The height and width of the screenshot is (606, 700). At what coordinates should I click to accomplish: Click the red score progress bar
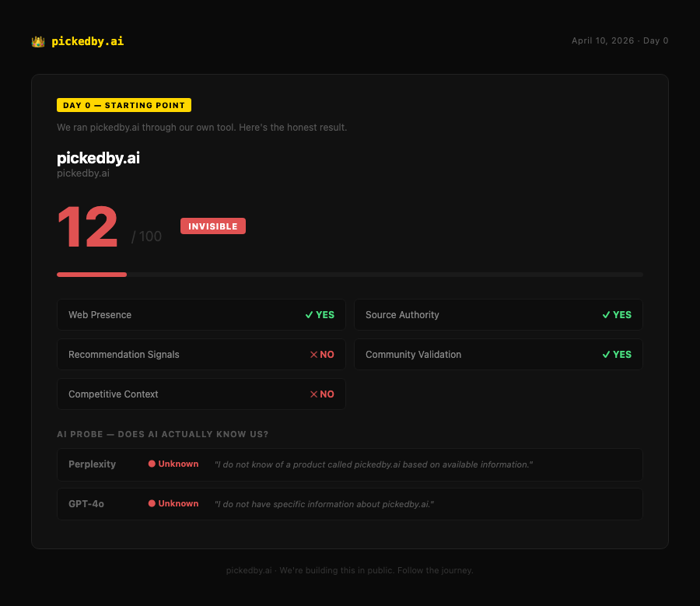pyautogui.click(x=91, y=274)
